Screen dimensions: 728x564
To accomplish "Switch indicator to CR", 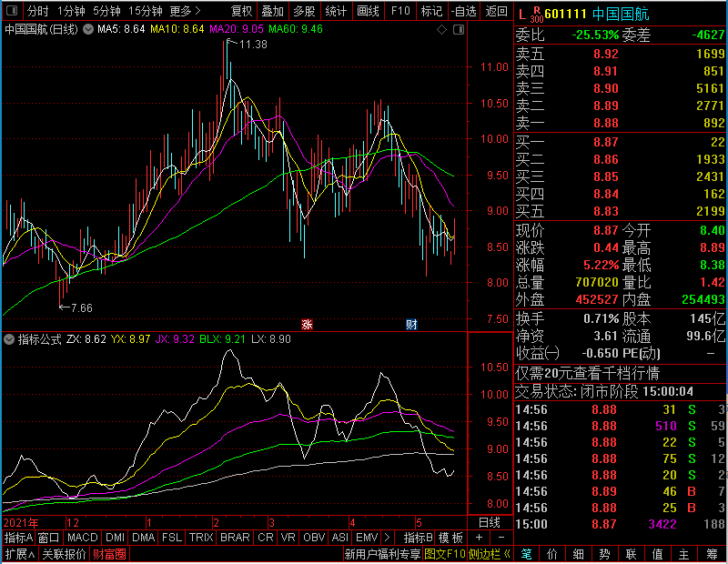I will [265, 538].
